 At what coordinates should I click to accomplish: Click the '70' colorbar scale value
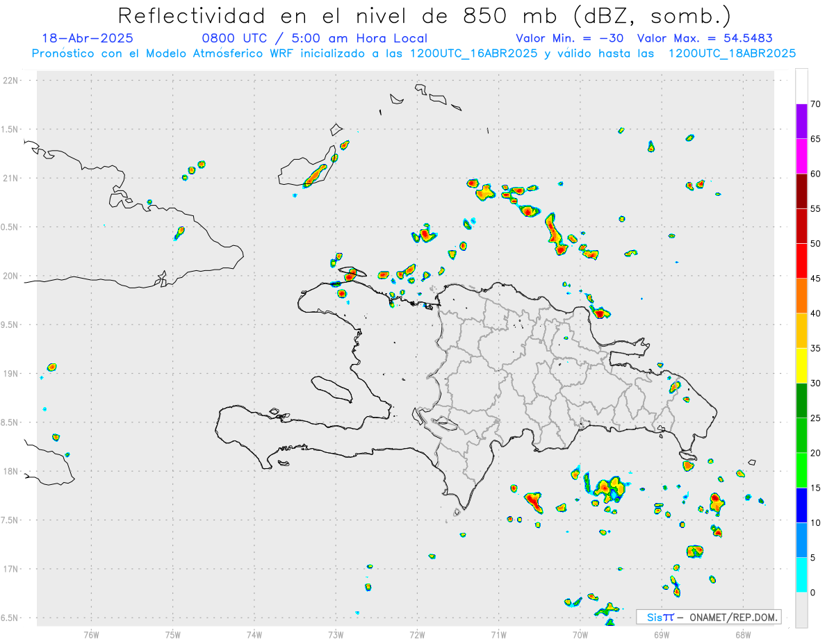pos(815,104)
